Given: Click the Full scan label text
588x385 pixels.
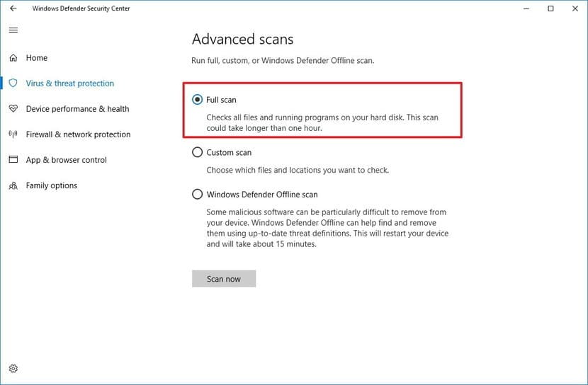Looking at the screenshot, I should 221,100.
